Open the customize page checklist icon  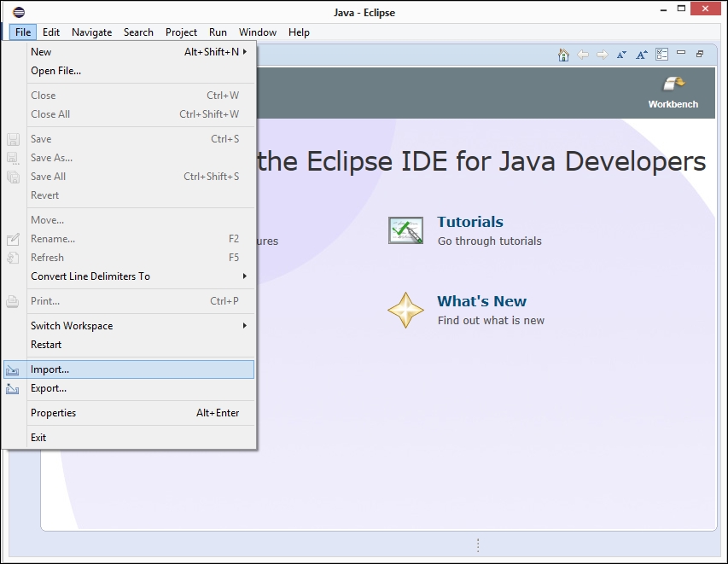click(661, 55)
